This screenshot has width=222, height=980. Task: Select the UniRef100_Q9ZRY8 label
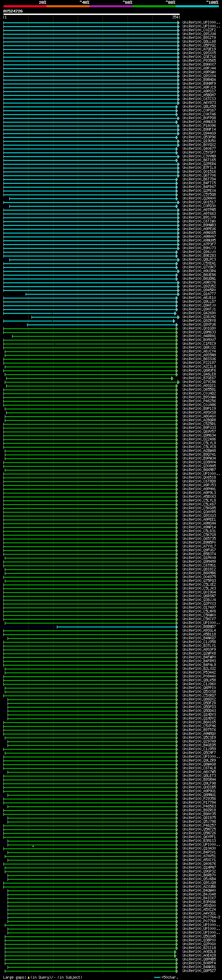coord(199,321)
